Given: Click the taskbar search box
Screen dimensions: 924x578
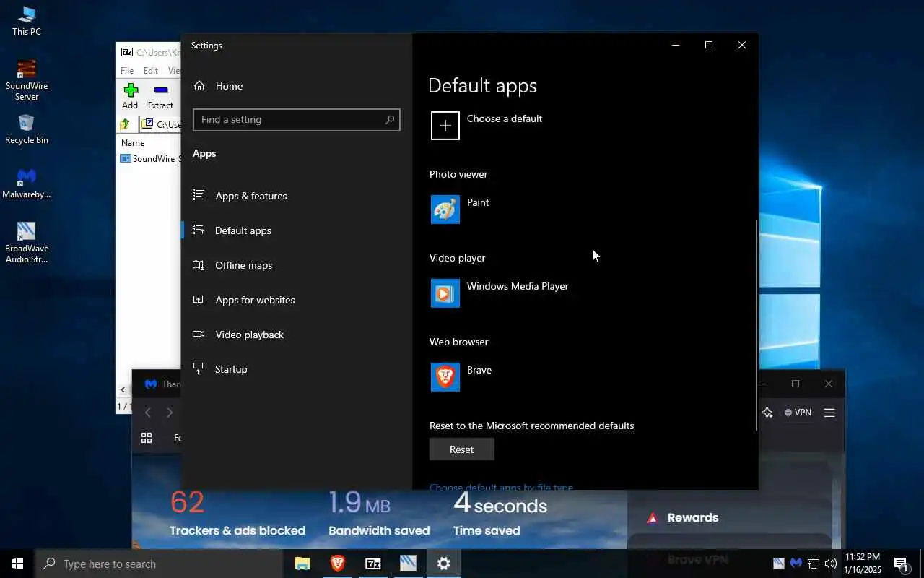Looking at the screenshot, I should pyautogui.click(x=159, y=564).
